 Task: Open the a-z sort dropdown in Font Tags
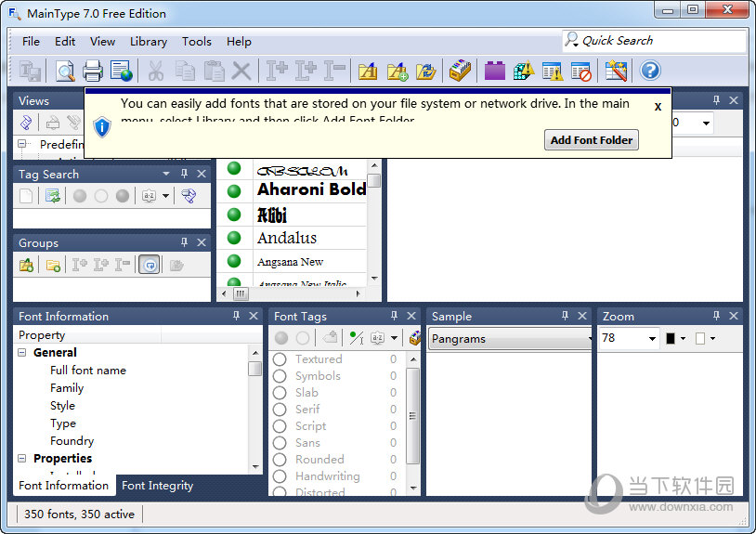395,338
